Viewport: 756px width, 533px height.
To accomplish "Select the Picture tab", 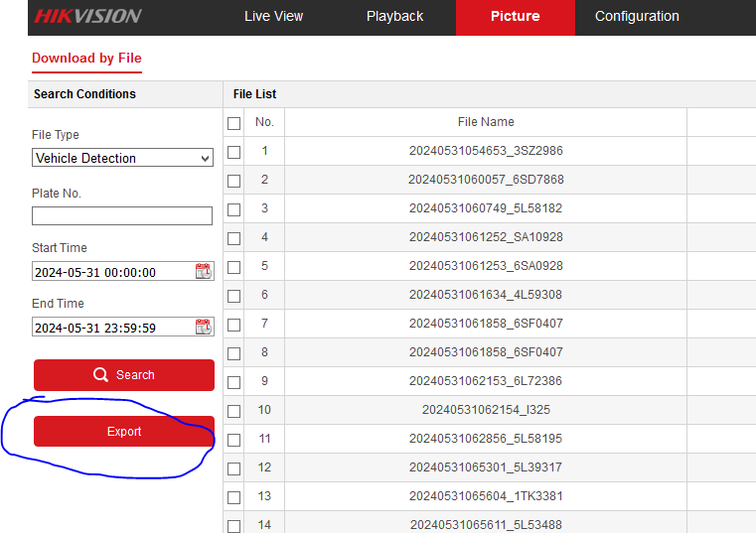I will 515,17.
